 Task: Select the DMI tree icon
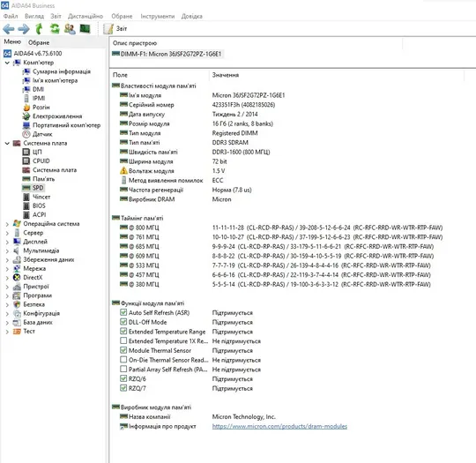click(26, 89)
